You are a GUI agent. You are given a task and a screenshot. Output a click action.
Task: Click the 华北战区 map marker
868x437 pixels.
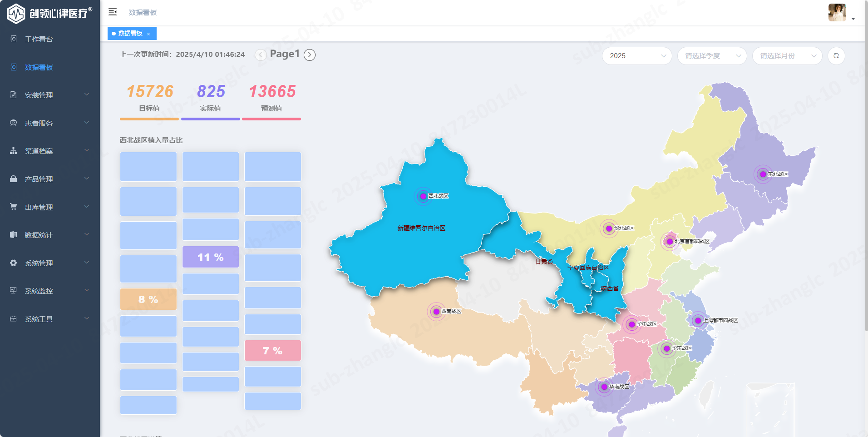click(x=609, y=228)
